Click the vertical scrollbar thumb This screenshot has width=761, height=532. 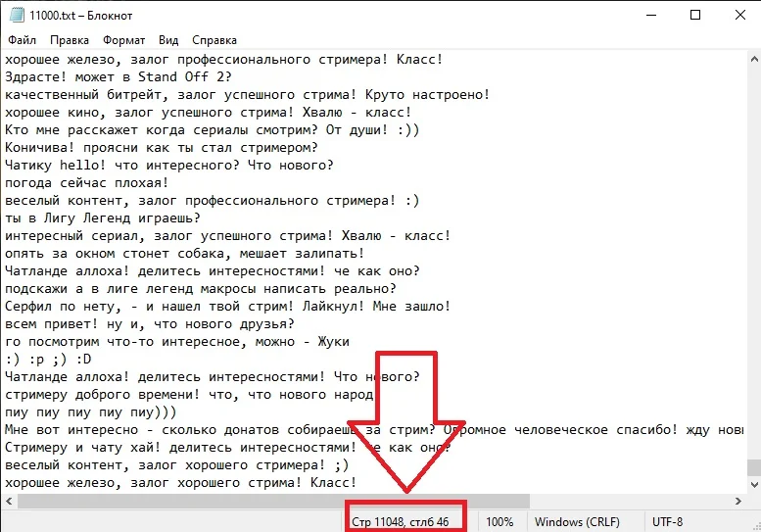tap(754, 467)
